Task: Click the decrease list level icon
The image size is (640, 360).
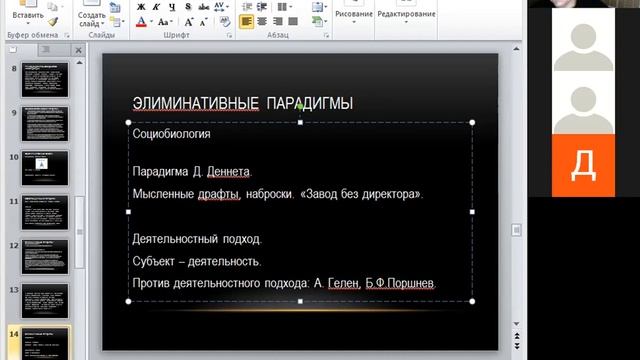Action: coord(247,7)
